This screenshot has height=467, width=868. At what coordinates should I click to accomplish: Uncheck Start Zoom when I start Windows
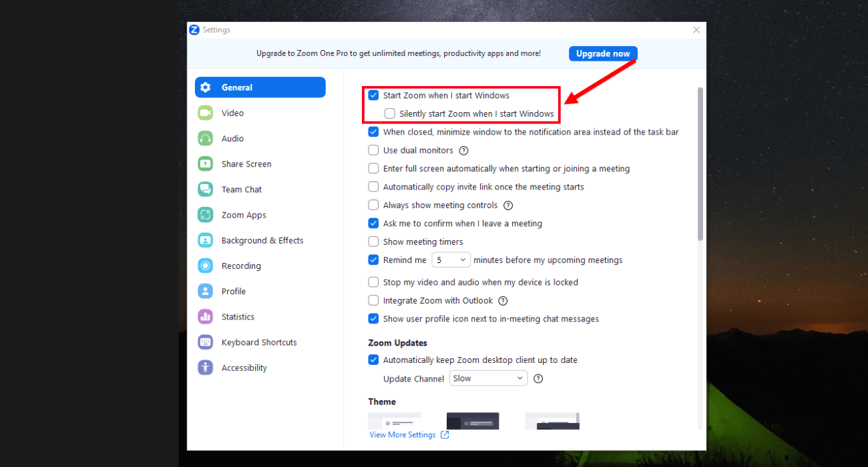pos(373,95)
